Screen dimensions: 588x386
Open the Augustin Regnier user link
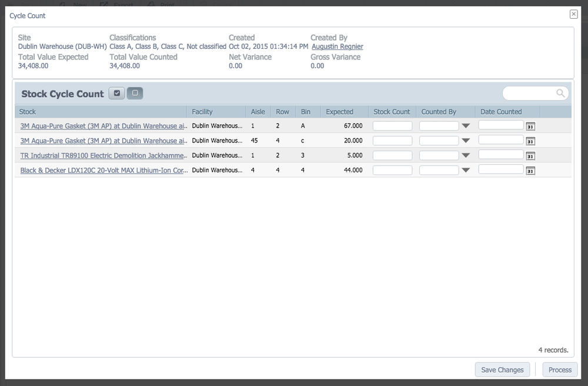click(336, 46)
